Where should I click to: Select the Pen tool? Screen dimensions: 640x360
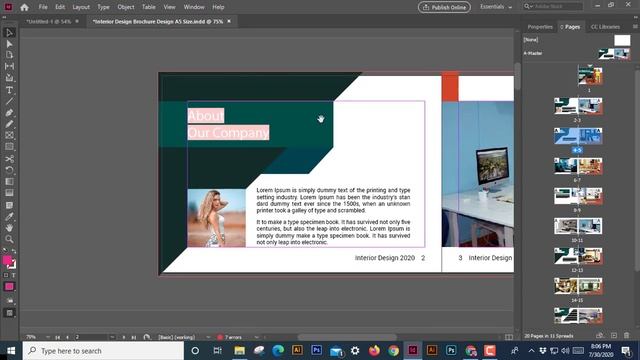[x=9, y=112]
